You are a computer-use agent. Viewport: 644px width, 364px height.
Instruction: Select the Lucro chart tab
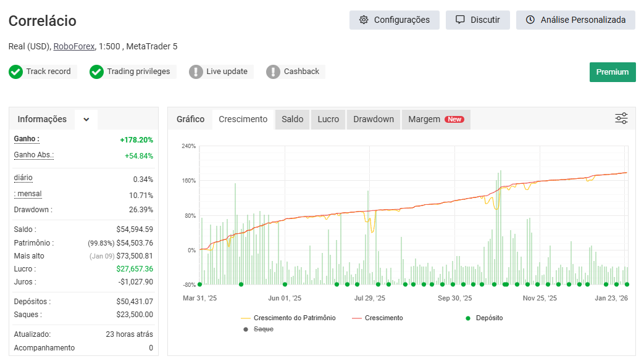point(328,119)
